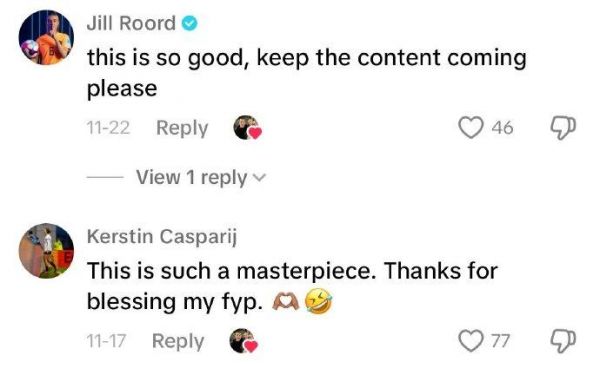Click Jill Roord's verified badge
This screenshot has width=600, height=375.
coord(189,24)
